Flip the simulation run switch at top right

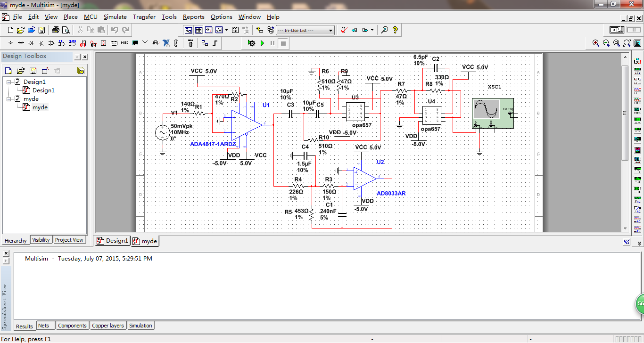pos(617,30)
